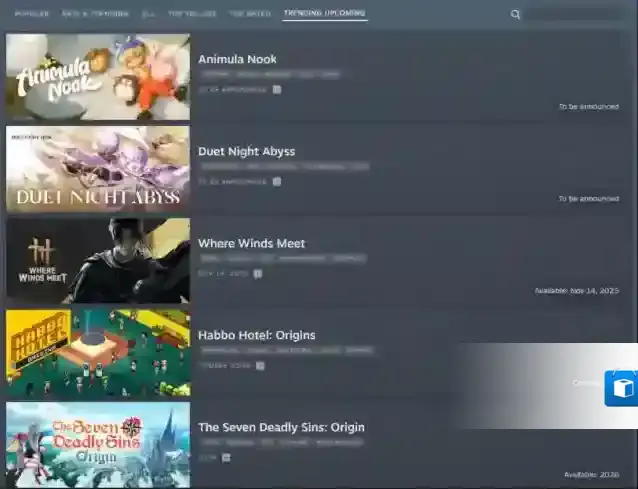Viewport: 638px width, 489px height.
Task: Click the calendar icon under Animula Nook
Action: pyautogui.click(x=277, y=89)
